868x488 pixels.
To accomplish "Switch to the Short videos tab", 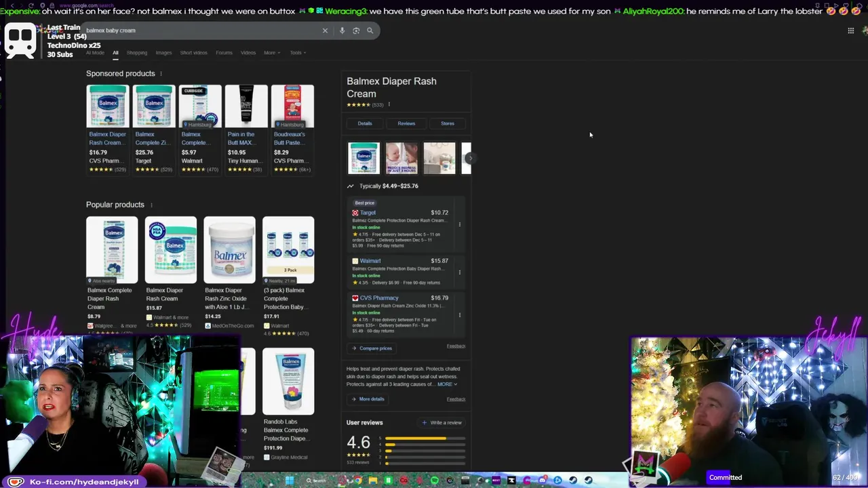I will click(x=194, y=53).
